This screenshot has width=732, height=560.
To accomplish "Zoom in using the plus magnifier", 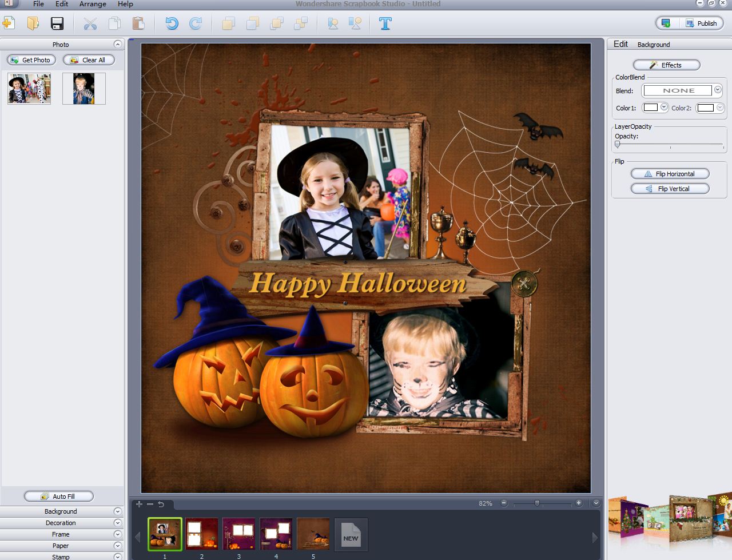I will (579, 503).
